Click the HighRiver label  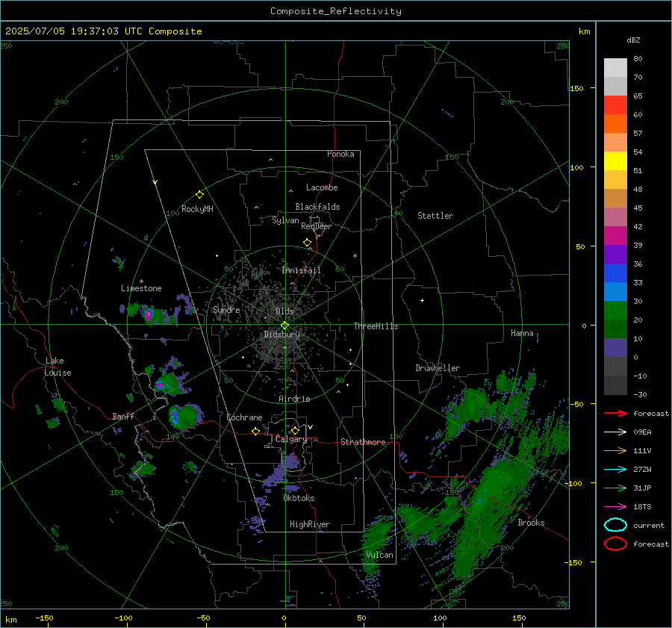(x=310, y=525)
